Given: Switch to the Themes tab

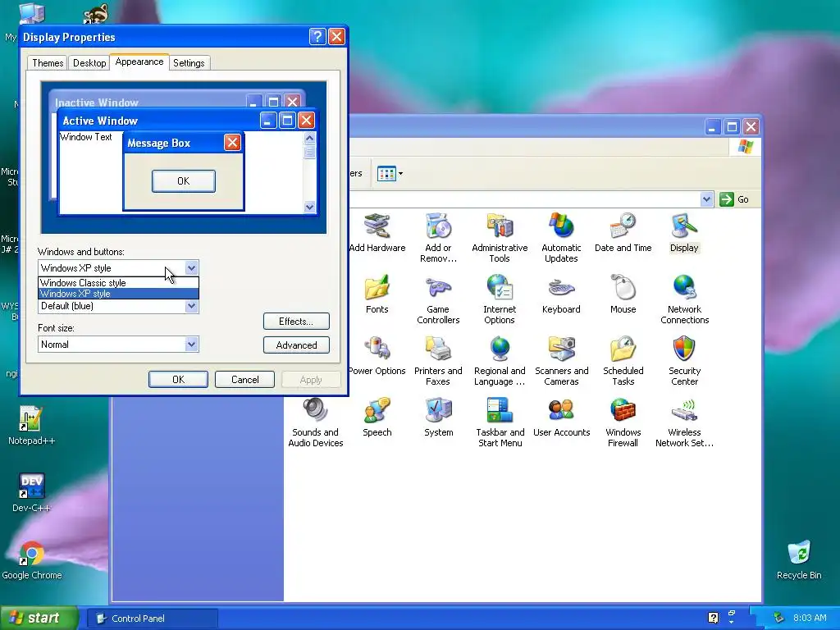Looking at the screenshot, I should coord(48,62).
